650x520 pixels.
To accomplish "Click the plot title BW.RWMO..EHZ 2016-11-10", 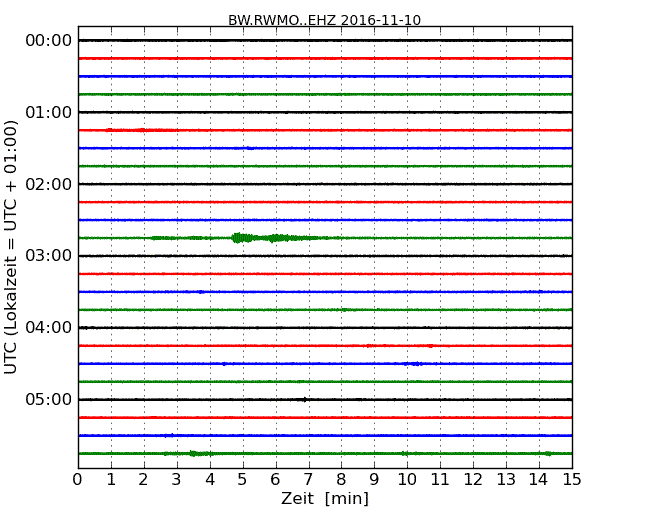I will [x=325, y=20].
